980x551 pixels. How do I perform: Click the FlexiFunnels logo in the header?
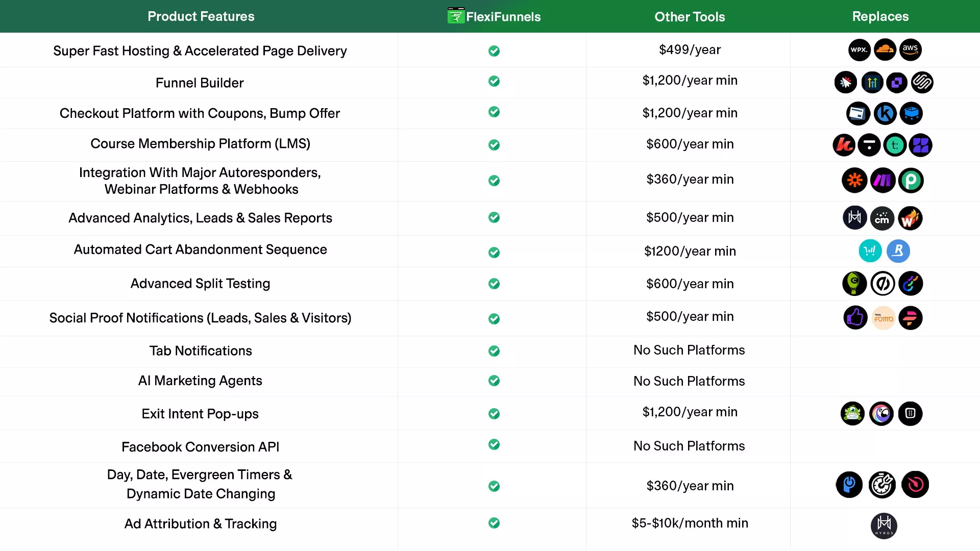(494, 16)
